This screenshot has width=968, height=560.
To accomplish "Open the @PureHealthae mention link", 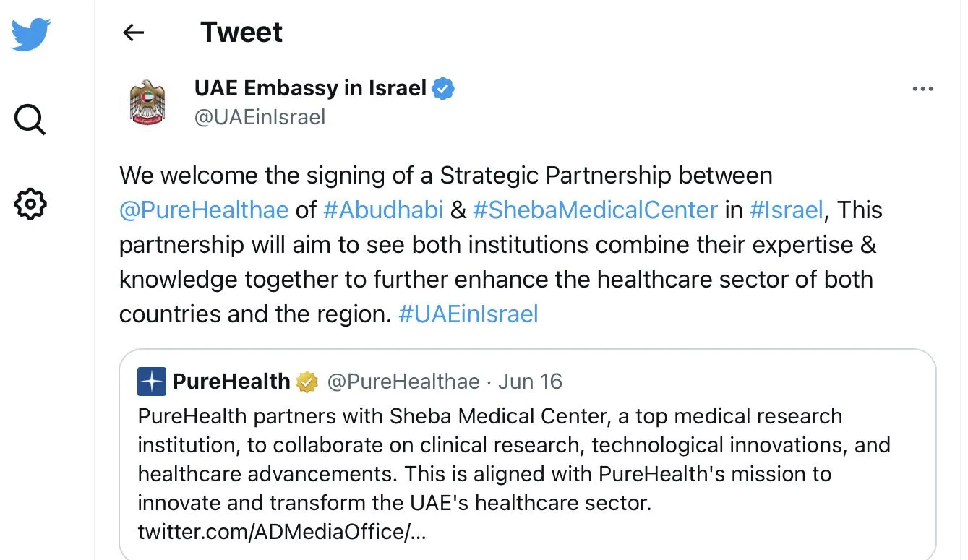I will point(204,210).
